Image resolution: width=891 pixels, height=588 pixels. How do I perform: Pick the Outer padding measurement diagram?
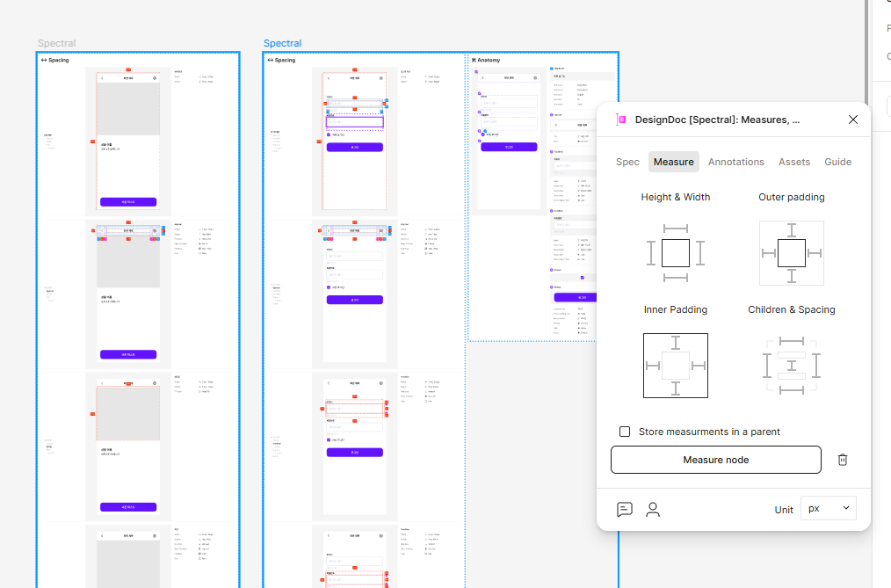point(792,253)
